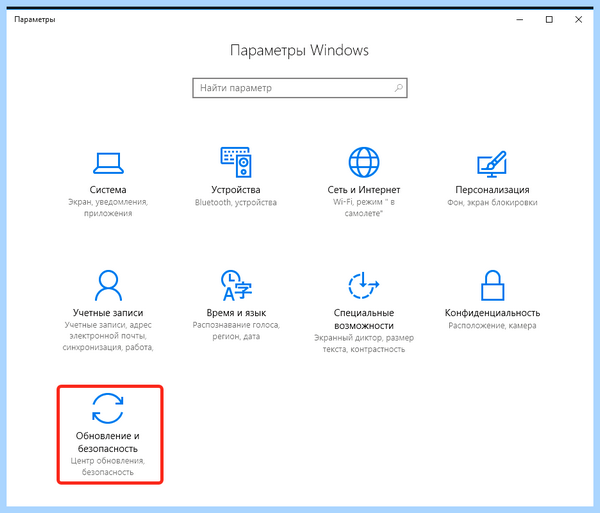Viewport: 600px width, 513px height.
Task: Select the Конфиденциальность label
Action: point(492,313)
